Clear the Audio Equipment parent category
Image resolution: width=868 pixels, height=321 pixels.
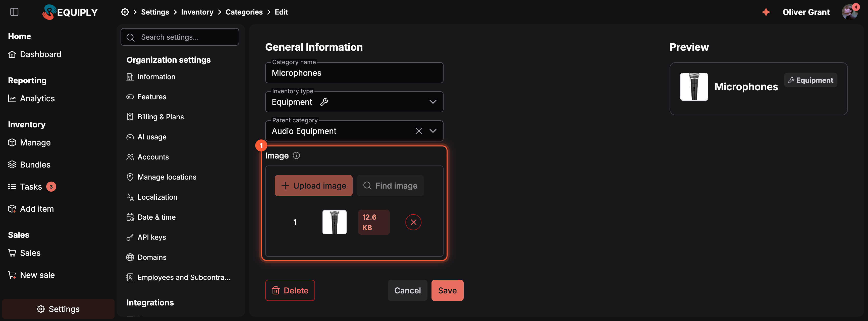tap(418, 131)
